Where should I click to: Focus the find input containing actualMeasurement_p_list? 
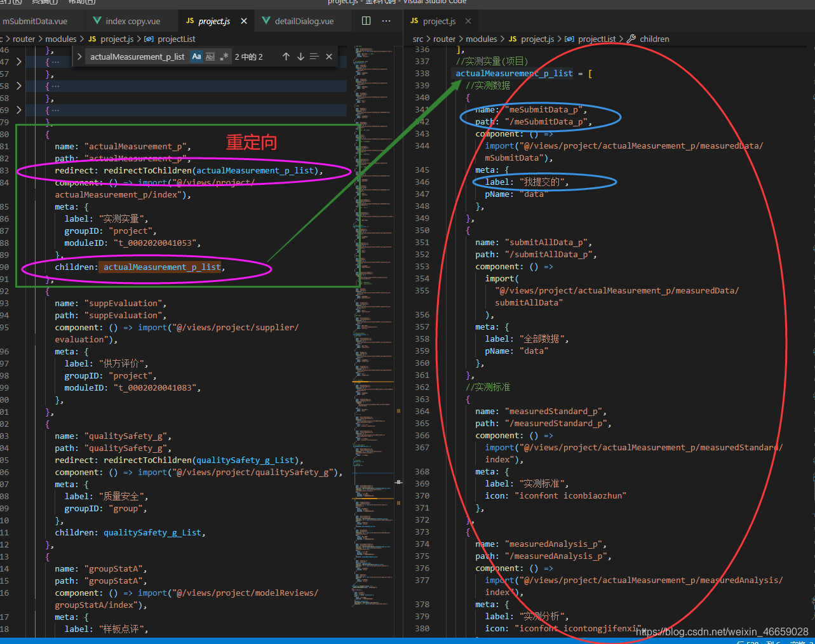pos(137,57)
